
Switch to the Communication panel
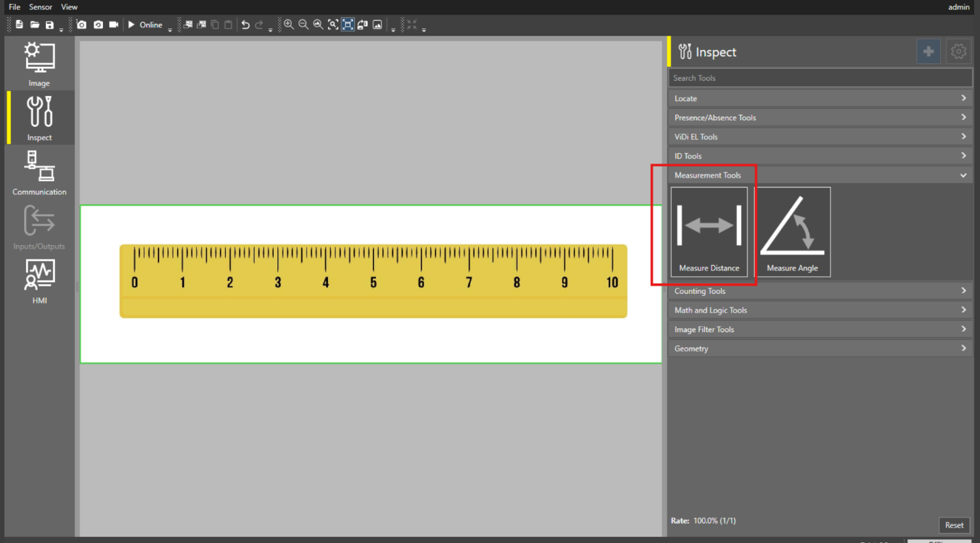coord(38,173)
